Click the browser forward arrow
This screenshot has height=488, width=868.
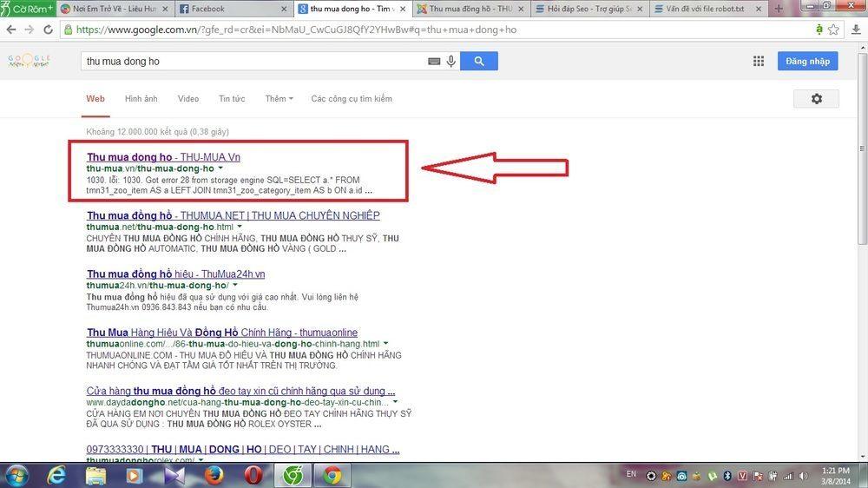tap(30, 30)
